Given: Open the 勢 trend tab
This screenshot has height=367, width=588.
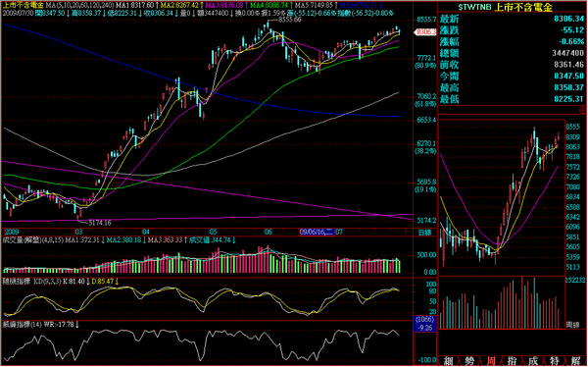Looking at the screenshot, I should [x=469, y=361].
